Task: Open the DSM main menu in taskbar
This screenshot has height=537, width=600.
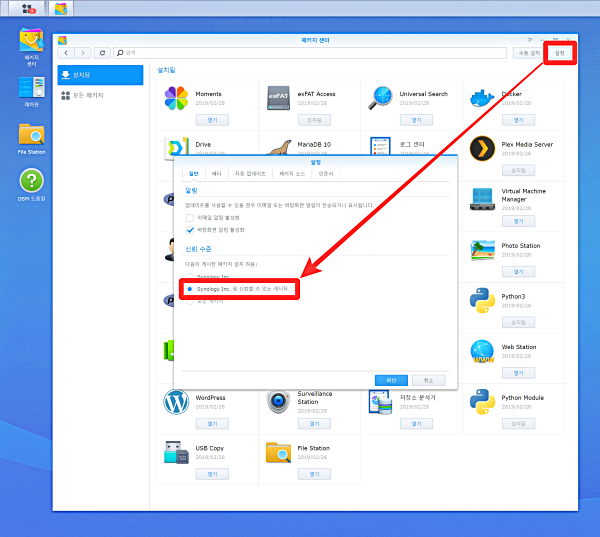Action: 28,8
